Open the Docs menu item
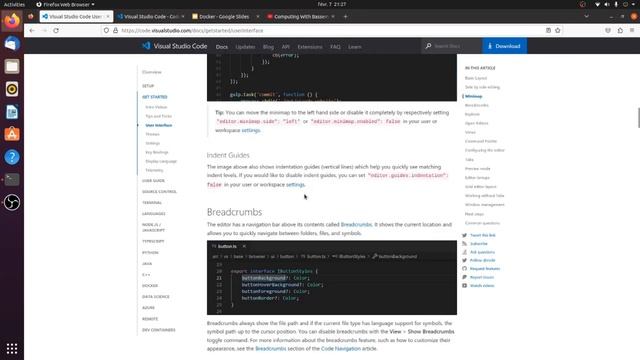 coord(222,47)
